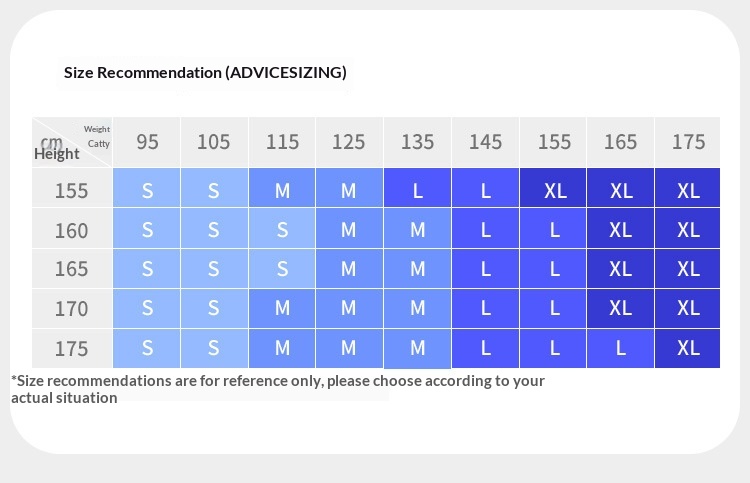Click L cell for height 170, weight 145
This screenshot has height=483, width=750.
(486, 309)
